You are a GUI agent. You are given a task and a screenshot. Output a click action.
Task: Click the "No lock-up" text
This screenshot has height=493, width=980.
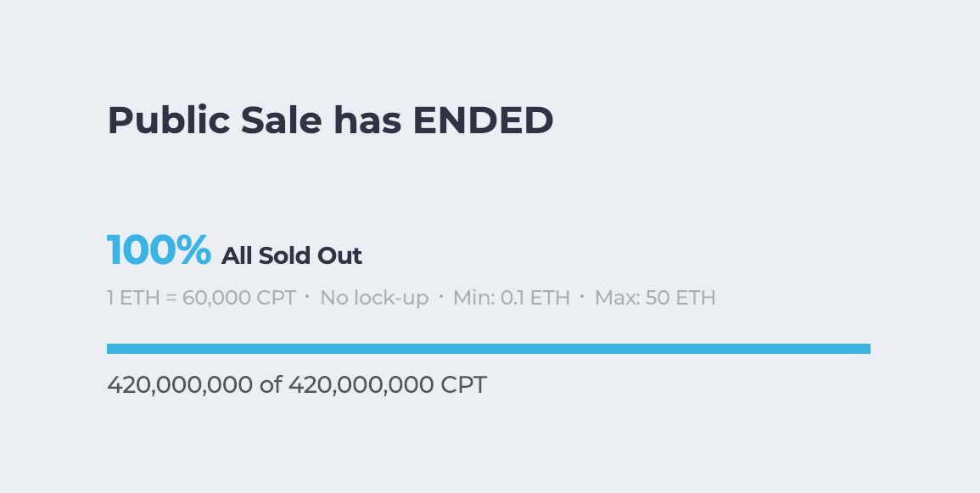click(374, 298)
